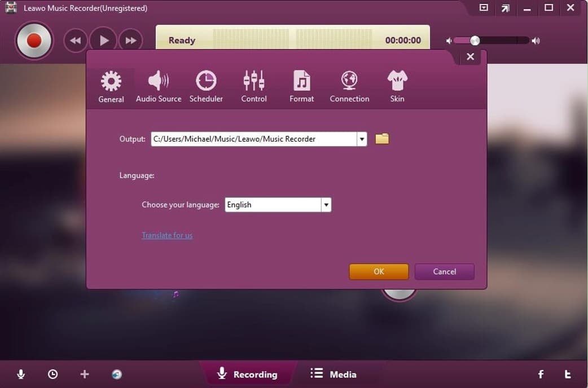Viewport: 588px width, 388px height.
Task: Open the Media tab at the bottom
Action: click(334, 374)
